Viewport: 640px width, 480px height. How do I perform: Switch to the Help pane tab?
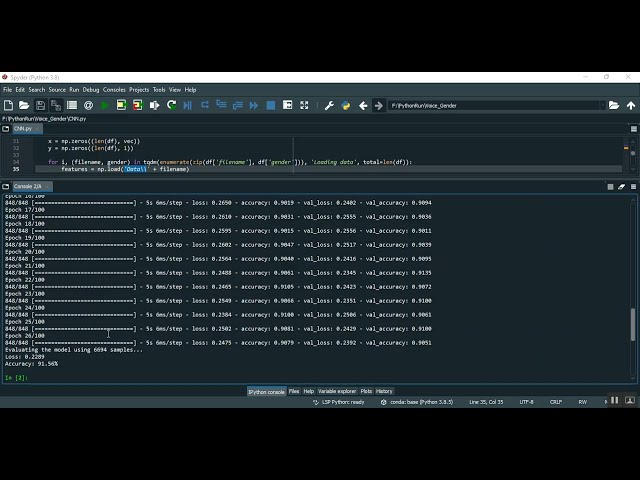[309, 391]
